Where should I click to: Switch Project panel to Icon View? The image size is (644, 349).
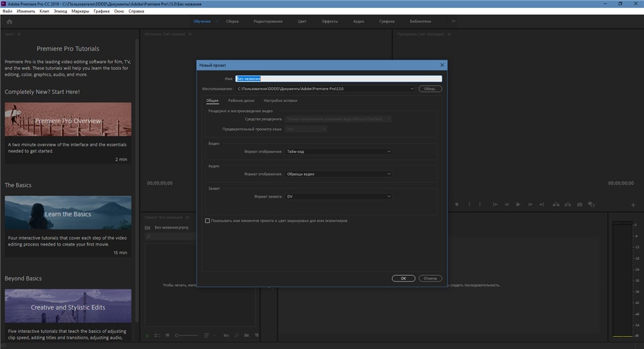coord(168,336)
